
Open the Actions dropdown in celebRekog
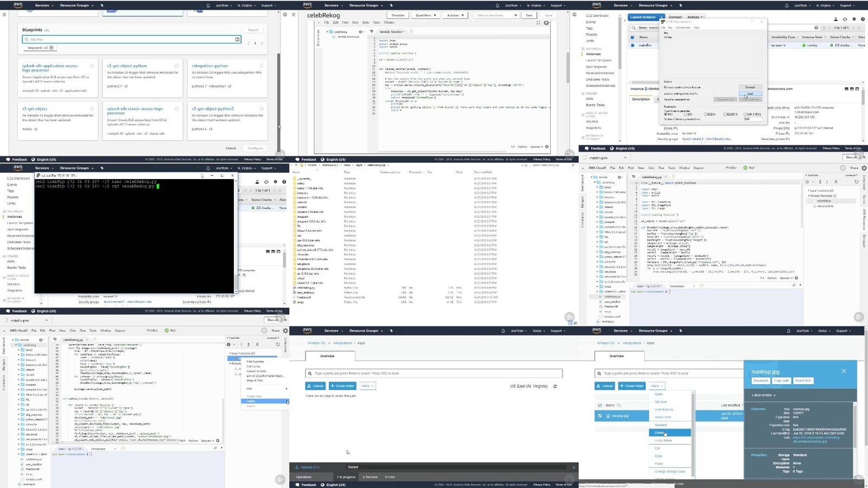click(455, 15)
